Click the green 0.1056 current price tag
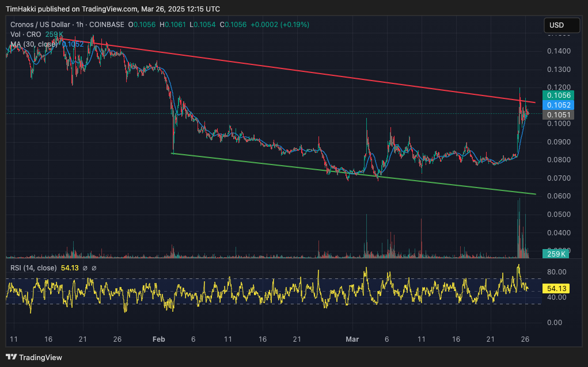Viewport: 588px width, 367px height. 558,95
